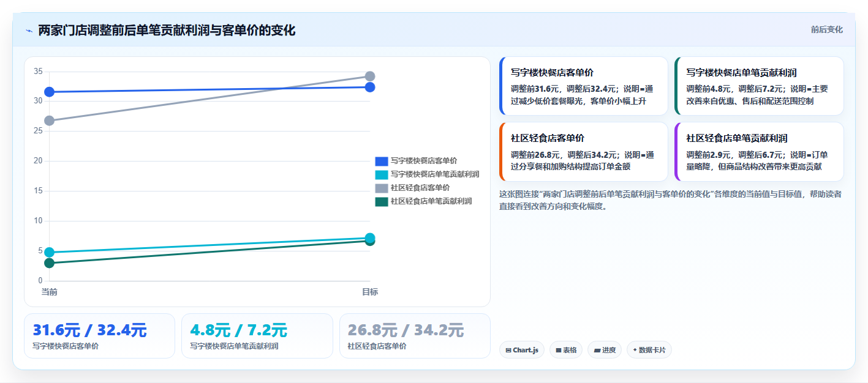Image resolution: width=868 pixels, height=383 pixels.
Task: Toggle 写字楼快餐店客单价 legend entry
Action: pyautogui.click(x=416, y=161)
